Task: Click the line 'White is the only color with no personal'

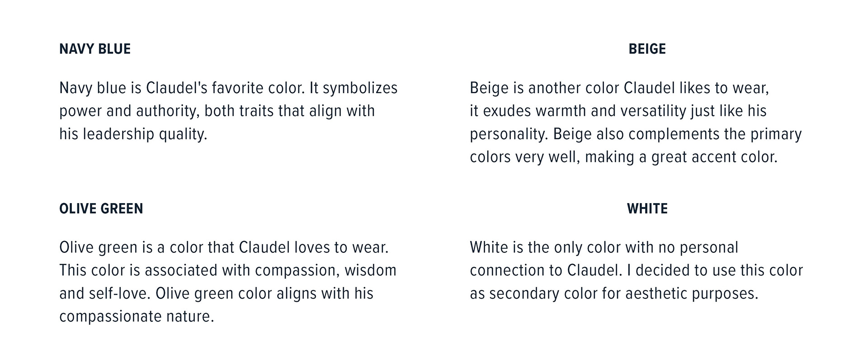Action: 604,248
